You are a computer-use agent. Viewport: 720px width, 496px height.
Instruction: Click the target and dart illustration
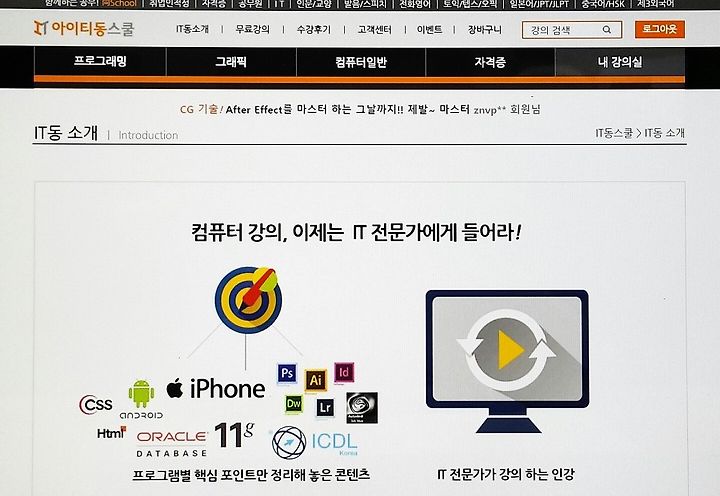tap(248, 299)
